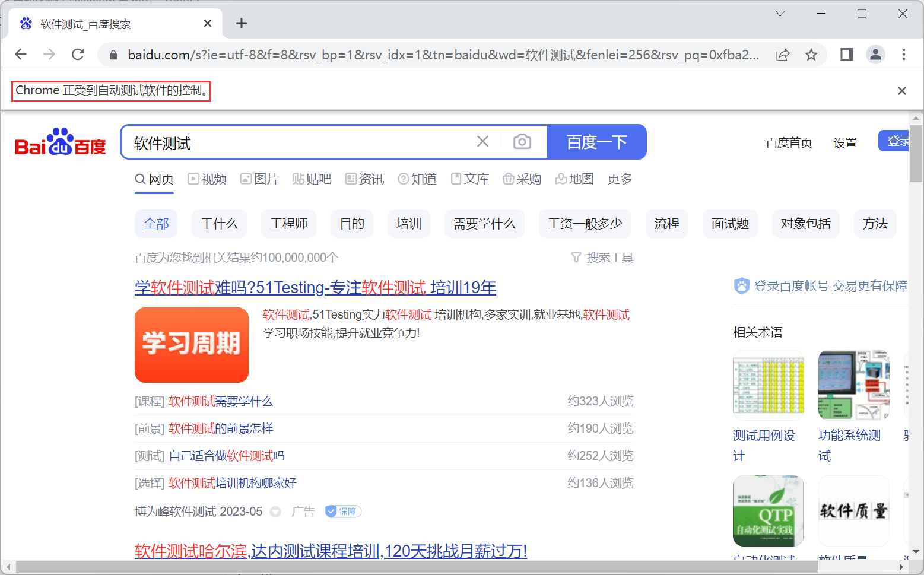Select the 目的 filter chip
Screen dimensions: 924x575
point(352,224)
